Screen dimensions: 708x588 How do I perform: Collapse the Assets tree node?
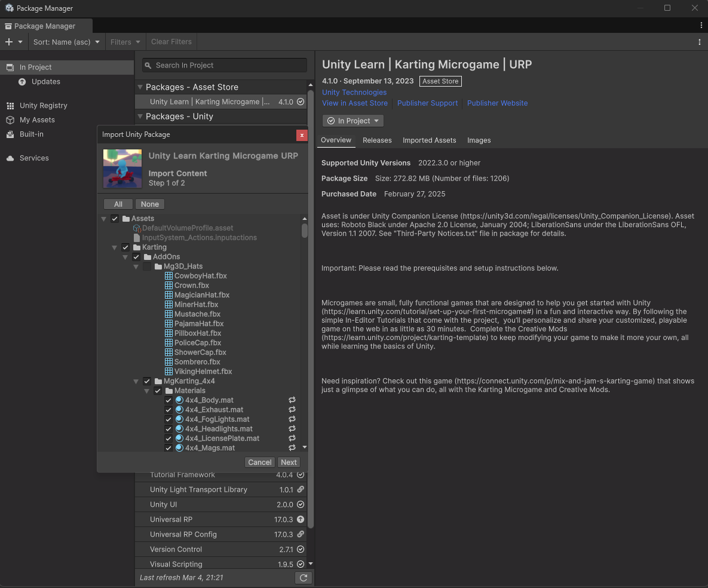104,219
